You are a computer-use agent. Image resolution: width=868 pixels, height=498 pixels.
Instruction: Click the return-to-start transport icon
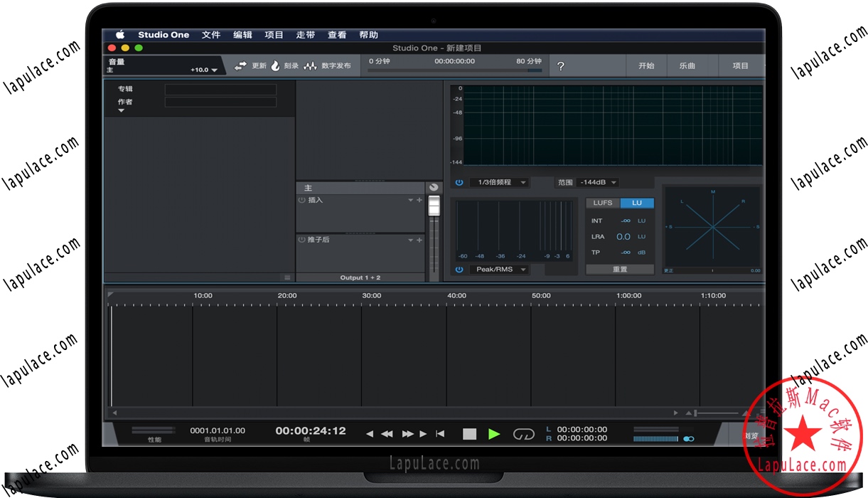[x=440, y=434]
